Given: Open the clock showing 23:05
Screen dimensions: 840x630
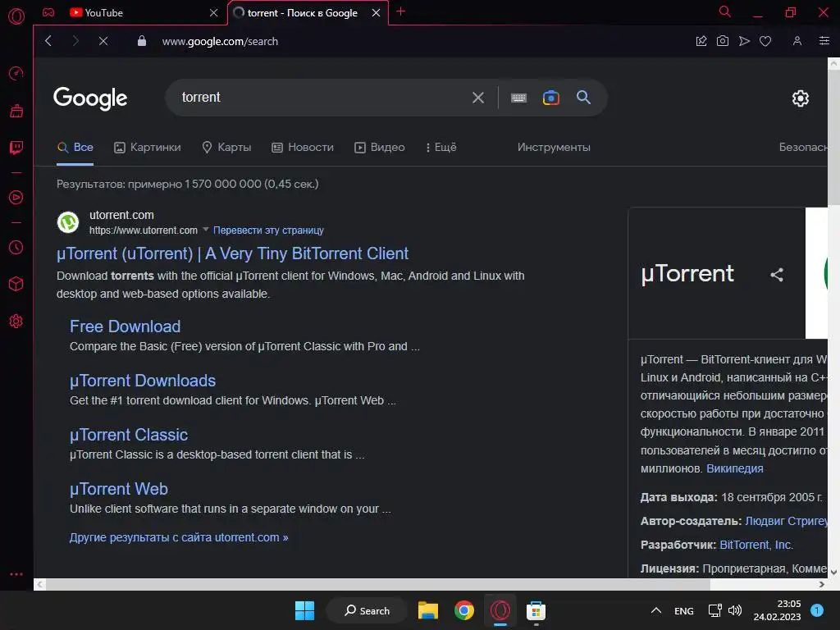Looking at the screenshot, I should pos(778,610).
